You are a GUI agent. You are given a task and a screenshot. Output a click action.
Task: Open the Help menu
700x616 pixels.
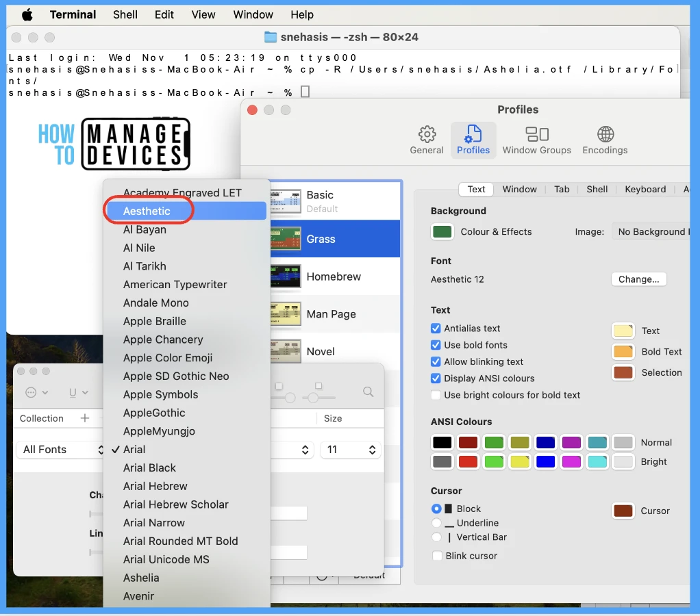coord(302,15)
